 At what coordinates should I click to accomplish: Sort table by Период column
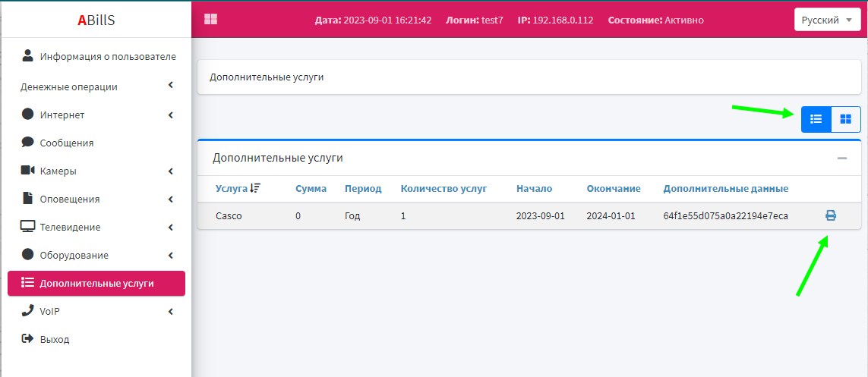[363, 188]
